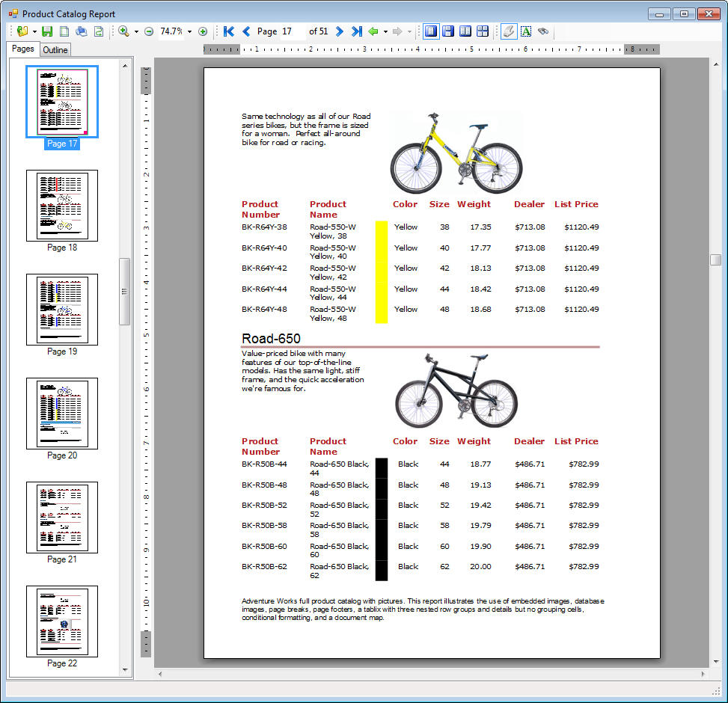
Task: Toggle single page view mode
Action: [x=429, y=31]
